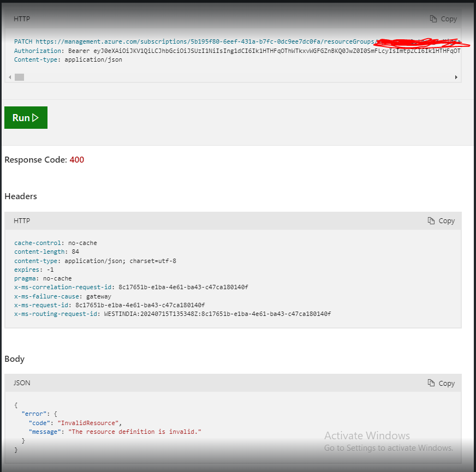Copy the response Headers block

click(441, 220)
